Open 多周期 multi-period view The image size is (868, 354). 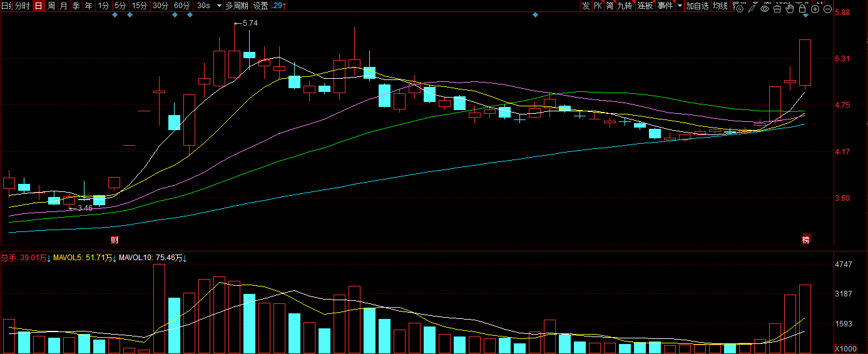pos(237,6)
